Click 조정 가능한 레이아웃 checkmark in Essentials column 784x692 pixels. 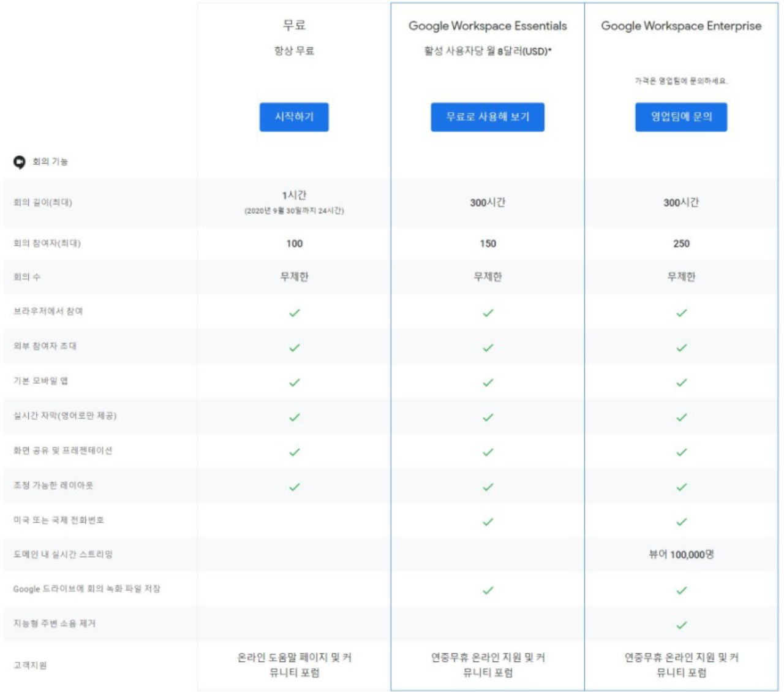pos(488,487)
